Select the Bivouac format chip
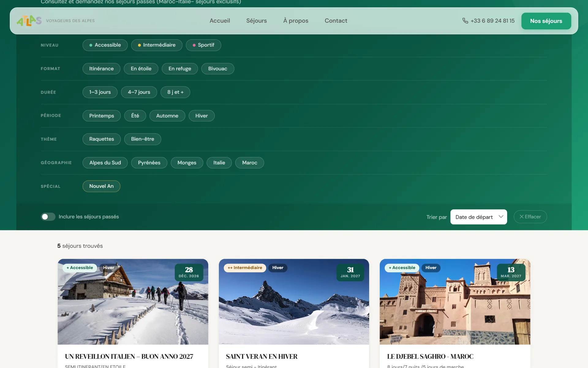The width and height of the screenshot is (588, 368). pyautogui.click(x=218, y=69)
